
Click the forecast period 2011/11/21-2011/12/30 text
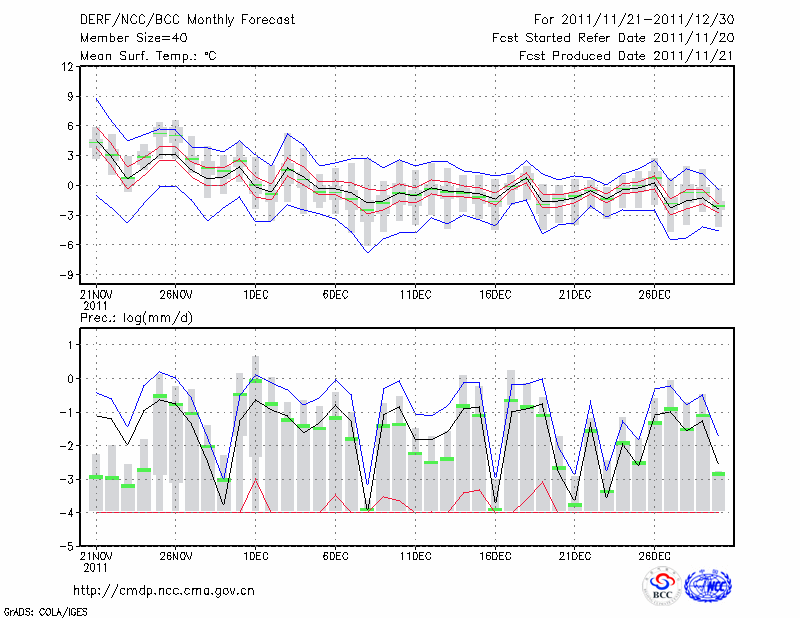pos(633,20)
